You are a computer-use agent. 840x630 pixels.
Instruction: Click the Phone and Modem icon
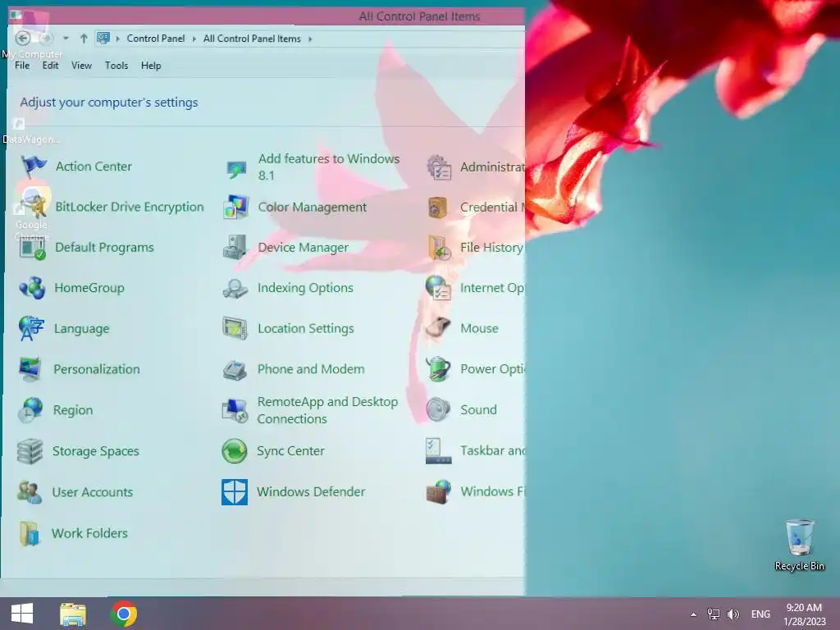pos(235,370)
